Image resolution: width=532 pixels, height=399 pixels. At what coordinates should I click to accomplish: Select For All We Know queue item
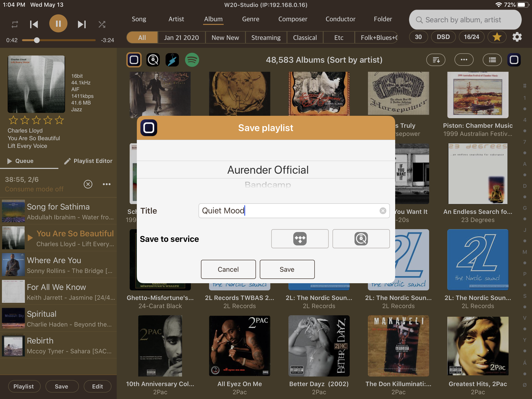coord(58,291)
